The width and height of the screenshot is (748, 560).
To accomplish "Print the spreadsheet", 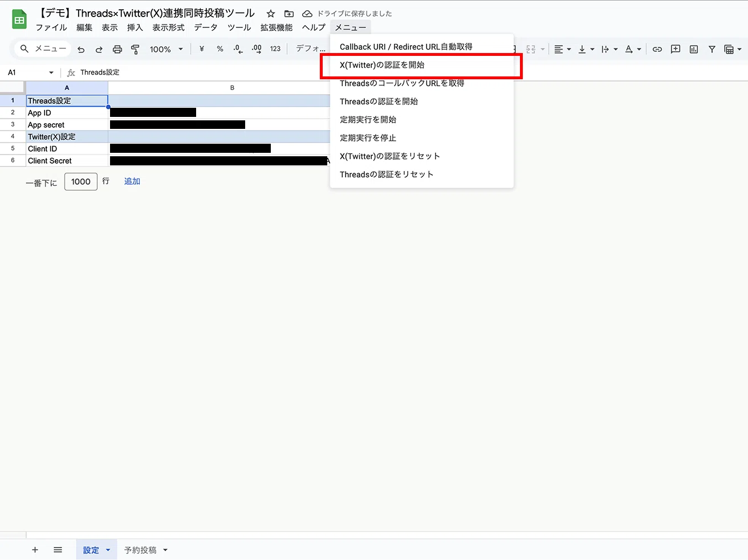I will [x=117, y=50].
